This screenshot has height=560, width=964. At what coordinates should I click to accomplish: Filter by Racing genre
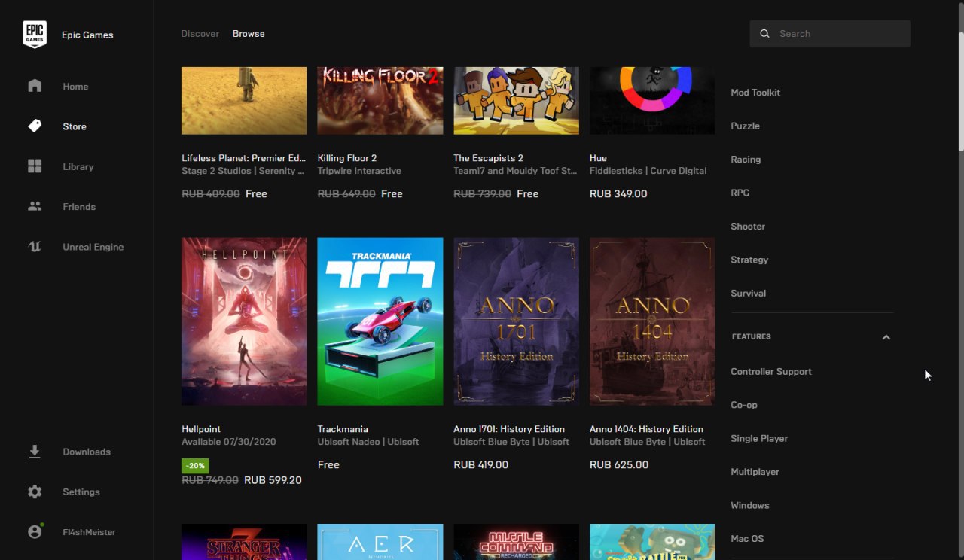click(x=746, y=160)
